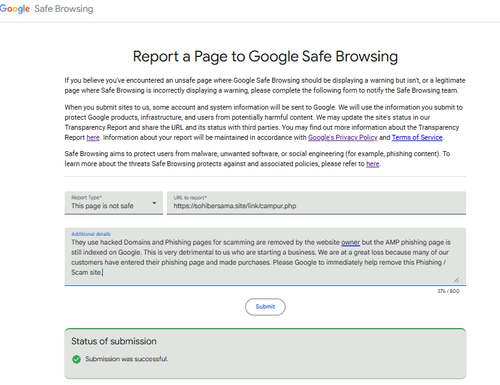
Task: Click the URL to report input field
Action: (316, 203)
